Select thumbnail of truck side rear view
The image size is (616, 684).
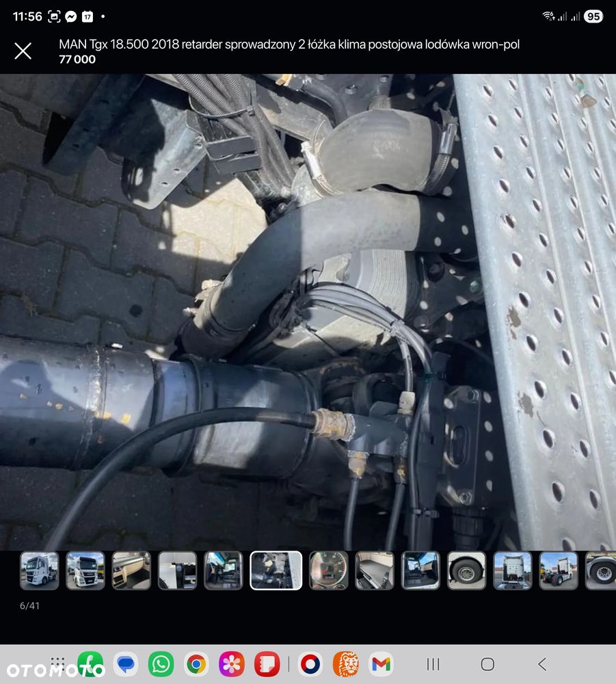tap(559, 570)
